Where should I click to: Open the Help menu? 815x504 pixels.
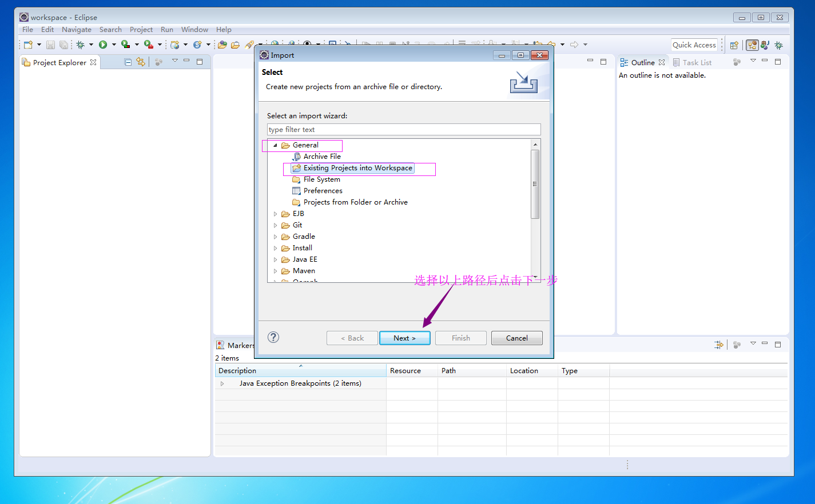pos(224,30)
